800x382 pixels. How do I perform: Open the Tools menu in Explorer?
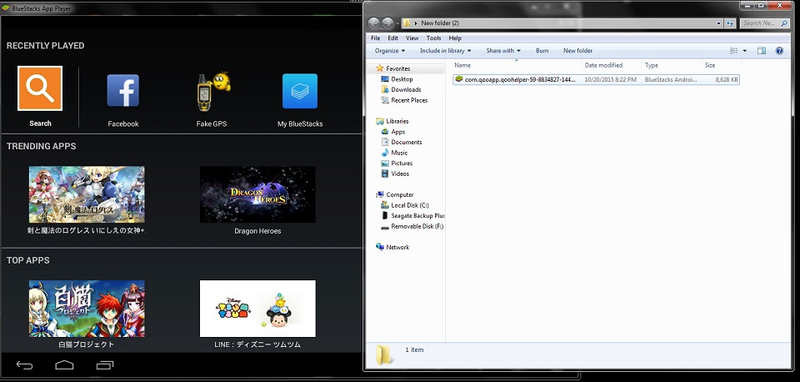click(x=434, y=38)
